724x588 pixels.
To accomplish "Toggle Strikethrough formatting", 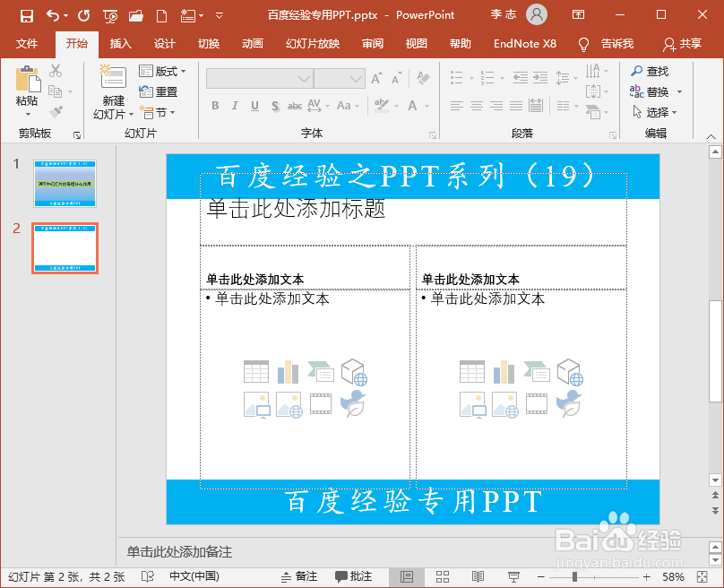I will [295, 106].
